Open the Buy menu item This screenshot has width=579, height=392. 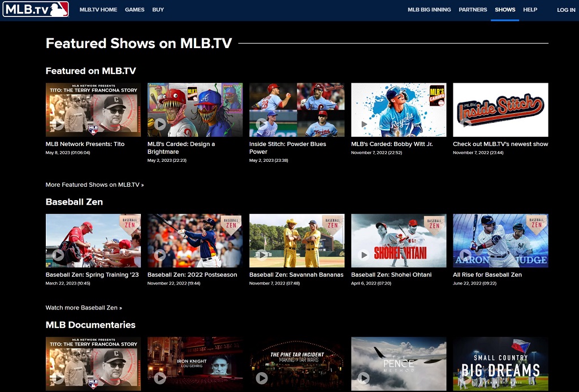click(158, 10)
